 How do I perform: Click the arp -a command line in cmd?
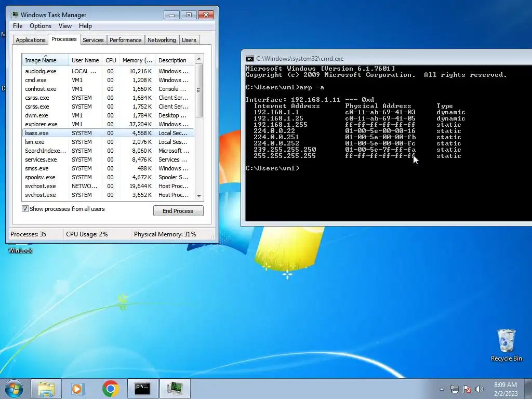tap(285, 87)
